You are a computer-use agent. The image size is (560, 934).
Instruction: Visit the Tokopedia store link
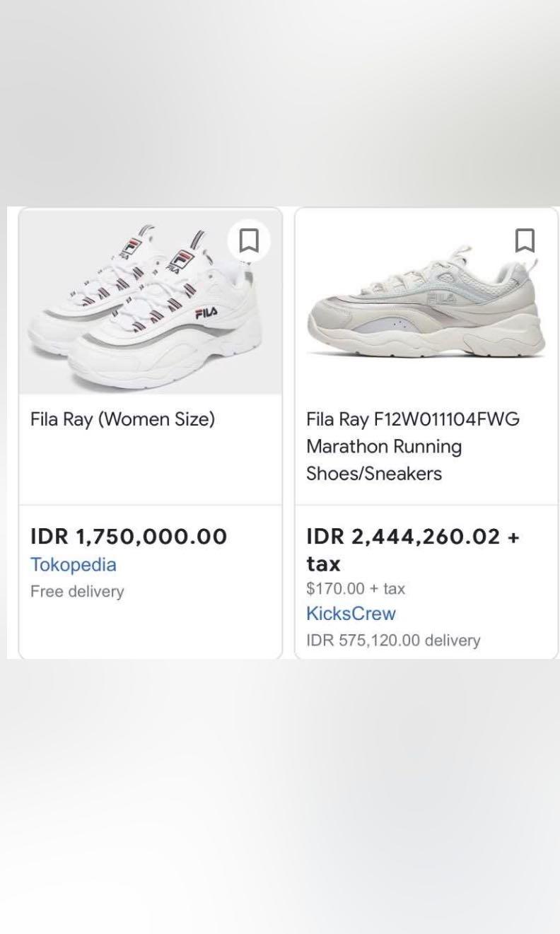coord(74,565)
